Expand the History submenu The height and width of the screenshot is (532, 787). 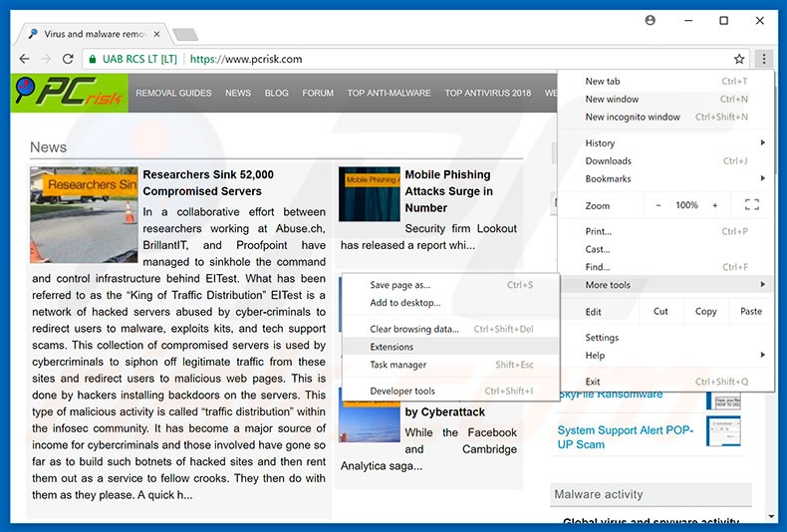pyautogui.click(x=666, y=143)
